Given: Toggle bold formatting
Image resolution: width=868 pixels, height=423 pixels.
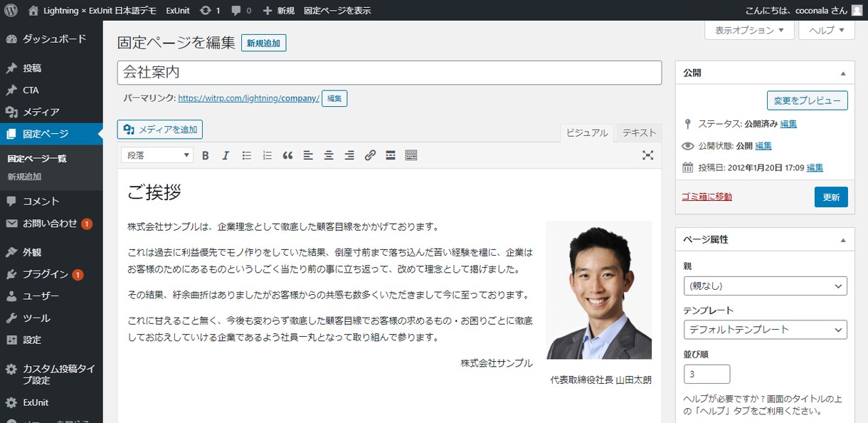Looking at the screenshot, I should pyautogui.click(x=205, y=155).
